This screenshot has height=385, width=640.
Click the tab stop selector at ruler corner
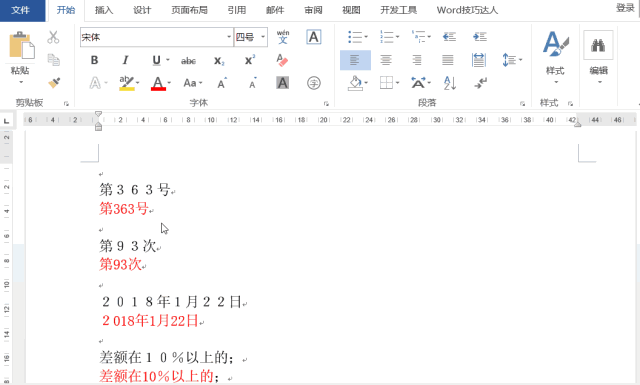tap(7, 120)
